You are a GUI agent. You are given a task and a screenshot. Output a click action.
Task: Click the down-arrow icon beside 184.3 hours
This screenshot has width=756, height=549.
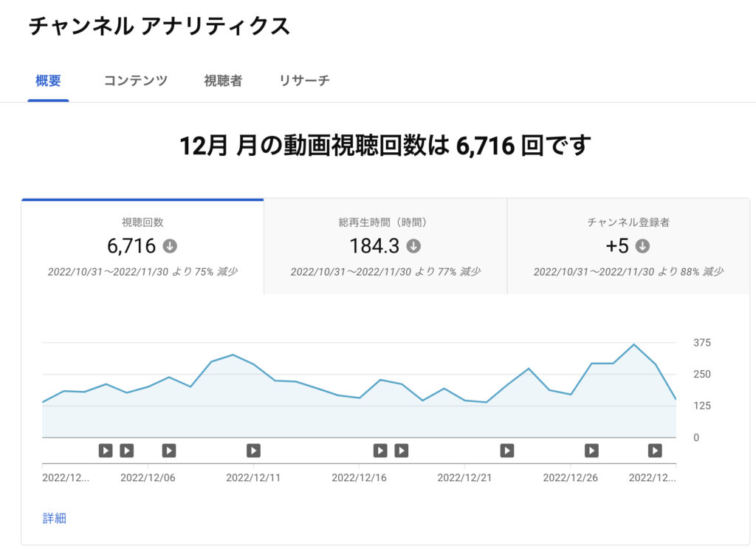coord(413,246)
